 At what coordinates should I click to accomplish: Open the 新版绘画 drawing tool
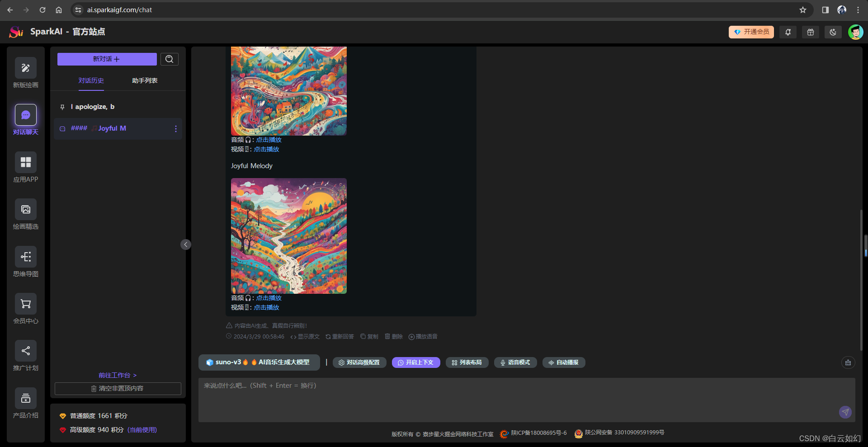tap(26, 69)
